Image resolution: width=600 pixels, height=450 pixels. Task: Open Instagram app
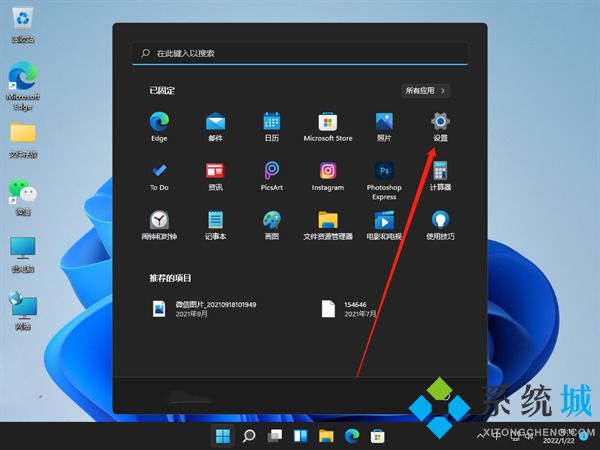[328, 176]
